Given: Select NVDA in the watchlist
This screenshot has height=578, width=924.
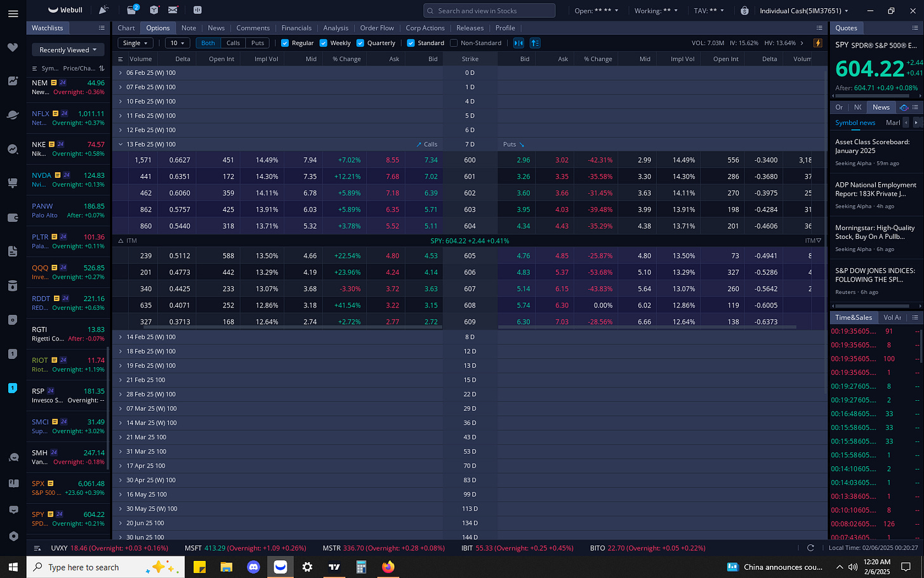Looking at the screenshot, I should click(69, 180).
